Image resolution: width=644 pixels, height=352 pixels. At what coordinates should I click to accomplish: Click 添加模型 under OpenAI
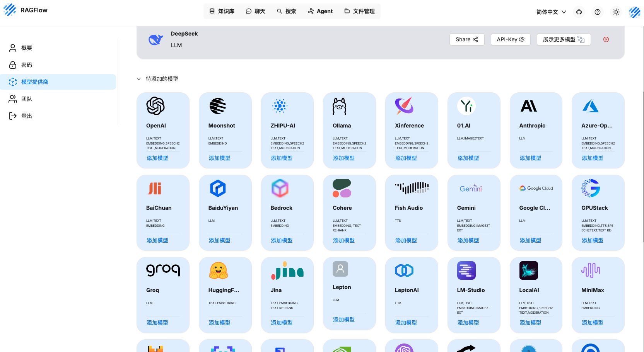pos(157,158)
